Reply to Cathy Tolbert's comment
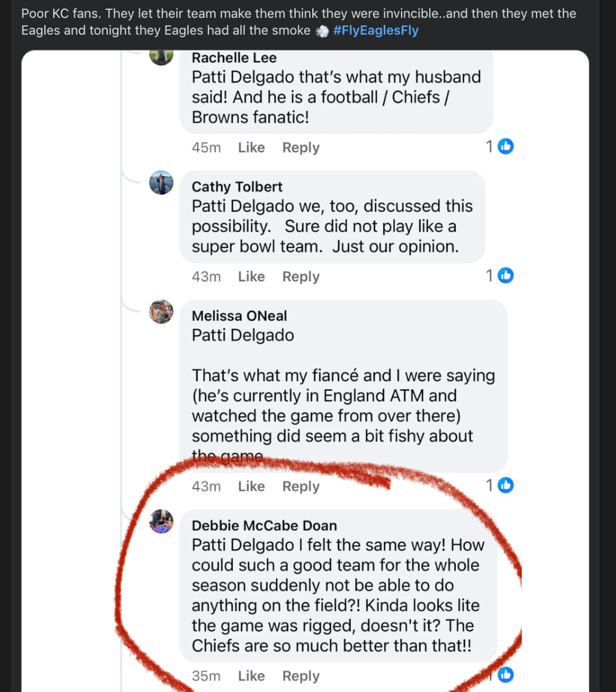This screenshot has width=616, height=692. click(x=301, y=277)
